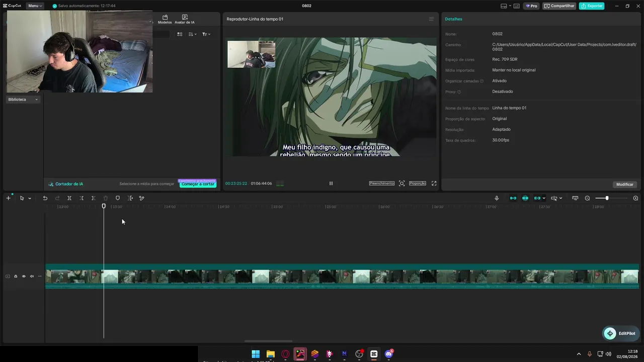Split the clip at the playhead

click(69, 198)
